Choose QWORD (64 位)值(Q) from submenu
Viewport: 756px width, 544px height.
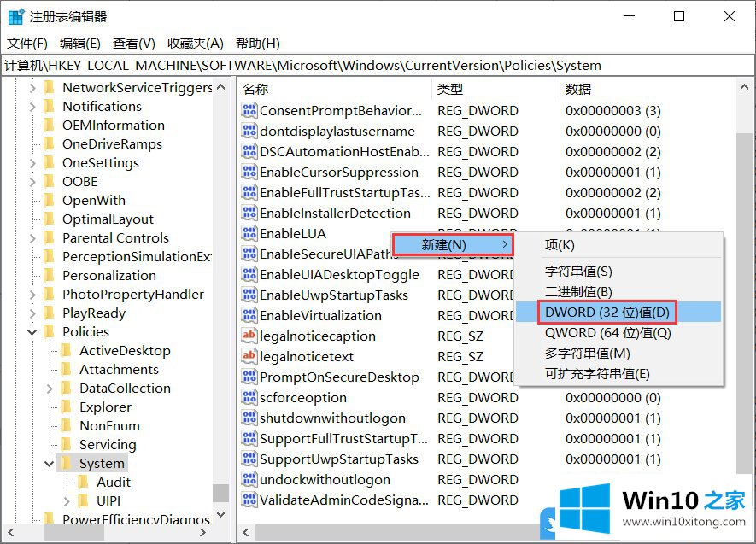click(618, 333)
